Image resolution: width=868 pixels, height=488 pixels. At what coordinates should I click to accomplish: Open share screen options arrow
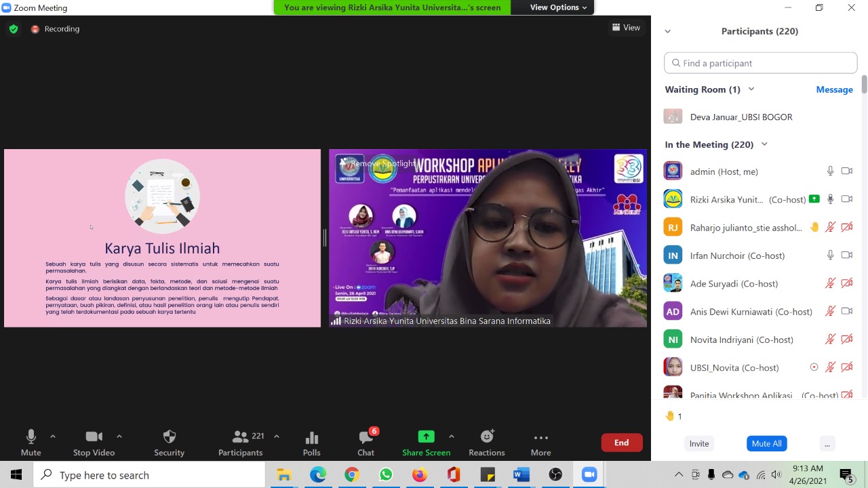coord(452,436)
